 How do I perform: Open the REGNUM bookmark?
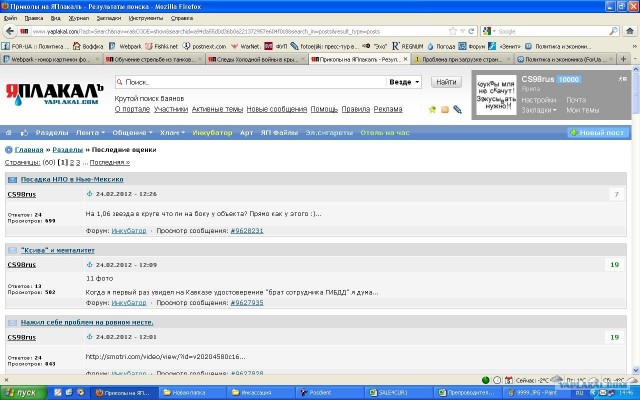(x=407, y=46)
